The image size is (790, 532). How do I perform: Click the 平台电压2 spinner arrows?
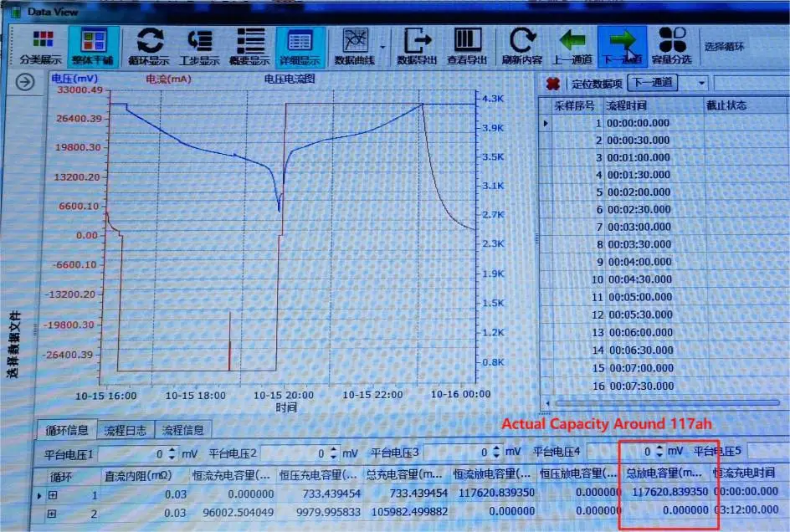coord(334,453)
